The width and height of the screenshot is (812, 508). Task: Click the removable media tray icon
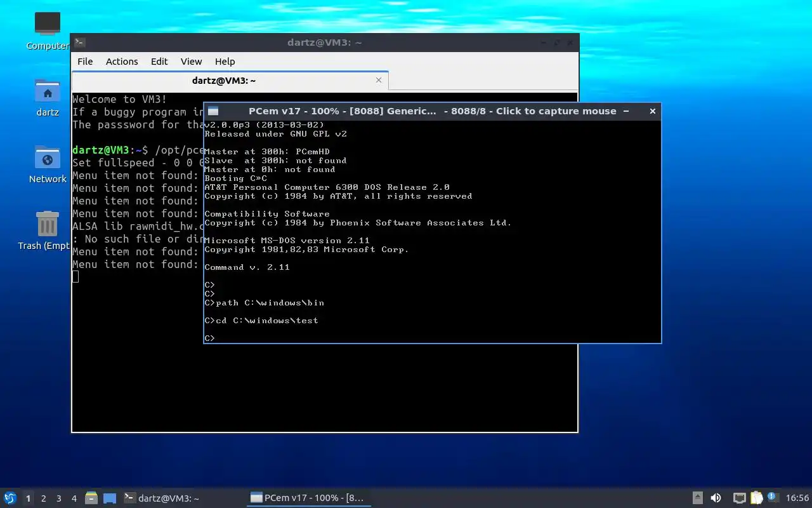point(698,498)
